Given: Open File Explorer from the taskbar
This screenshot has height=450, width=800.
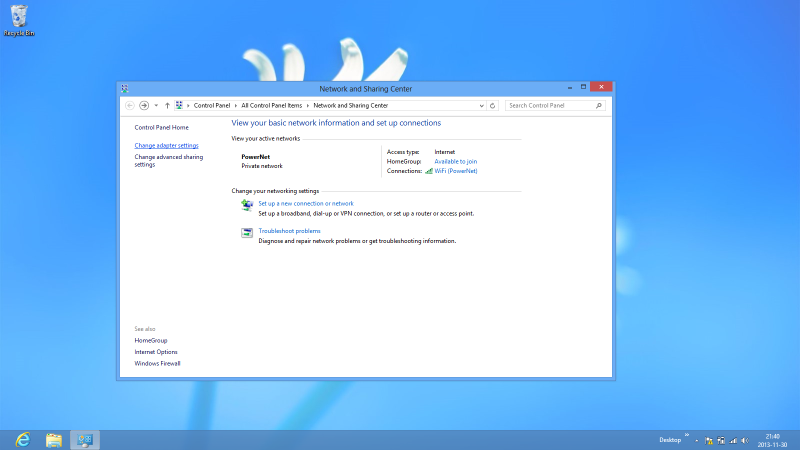Looking at the screenshot, I should click(54, 439).
